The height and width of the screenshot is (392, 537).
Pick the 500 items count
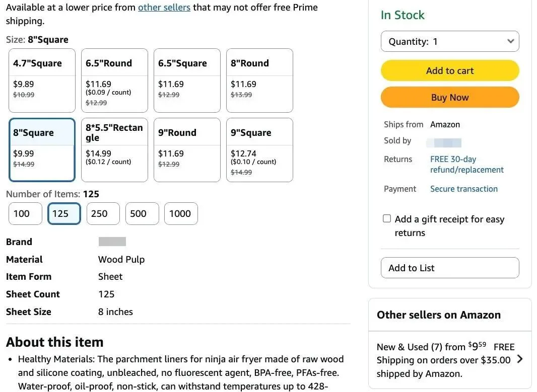tap(142, 214)
